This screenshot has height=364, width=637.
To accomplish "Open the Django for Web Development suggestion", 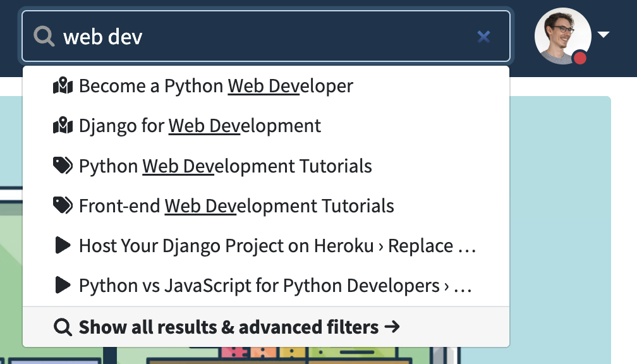I will point(199,125).
